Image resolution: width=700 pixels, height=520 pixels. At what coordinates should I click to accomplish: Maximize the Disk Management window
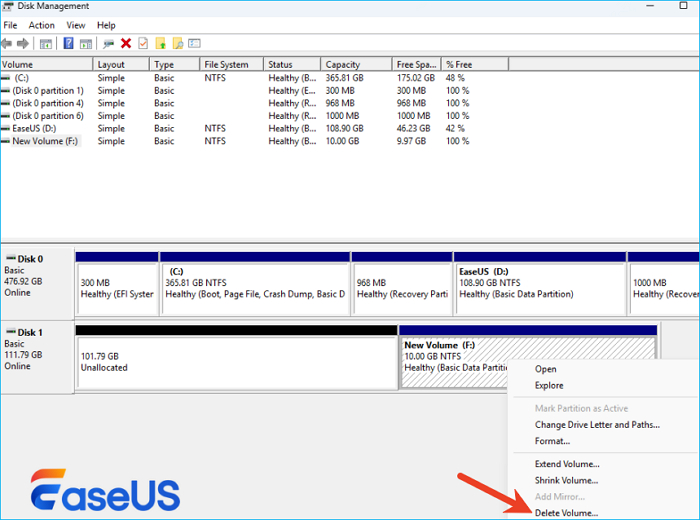683,6
